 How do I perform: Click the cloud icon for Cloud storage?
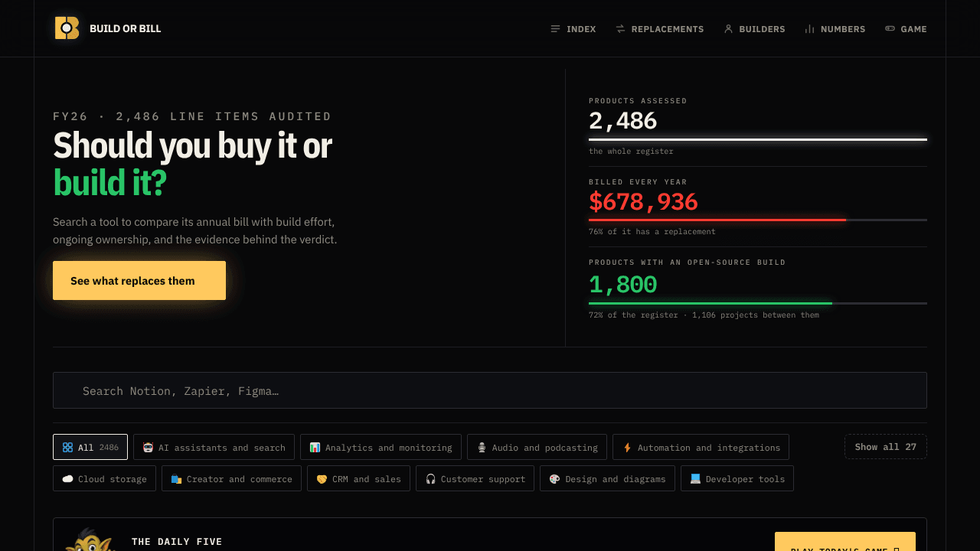67,478
